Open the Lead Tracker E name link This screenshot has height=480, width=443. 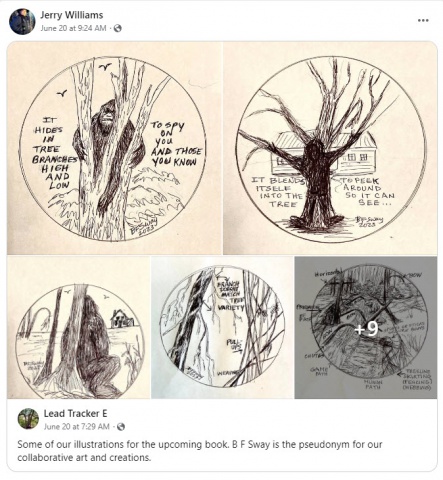(76, 414)
